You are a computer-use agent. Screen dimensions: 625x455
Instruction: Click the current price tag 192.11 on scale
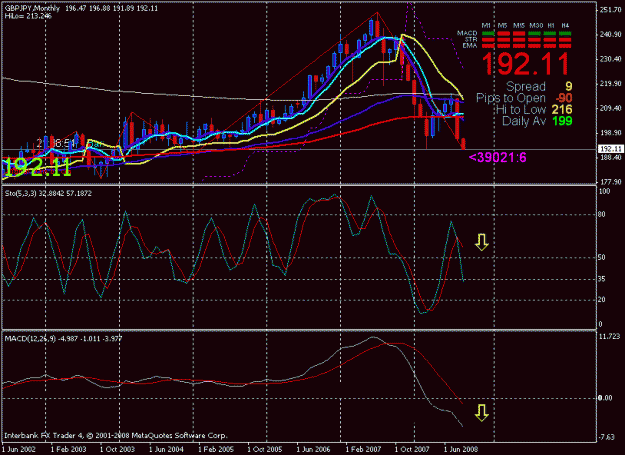pos(611,149)
